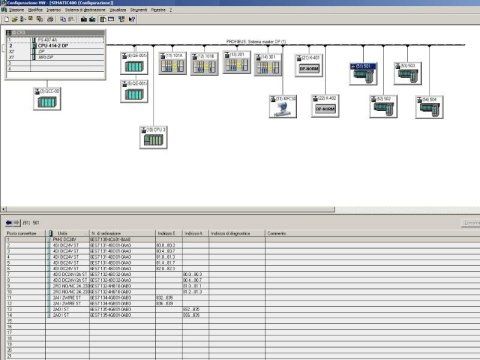Select the K-401 DP-NORM slave node
The image size is (480, 360).
tap(309, 65)
